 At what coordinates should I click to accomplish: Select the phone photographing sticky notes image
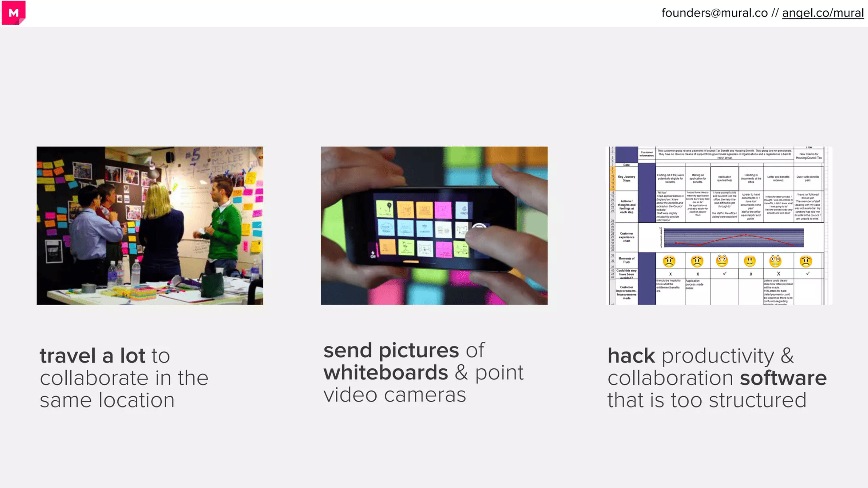pos(434,225)
